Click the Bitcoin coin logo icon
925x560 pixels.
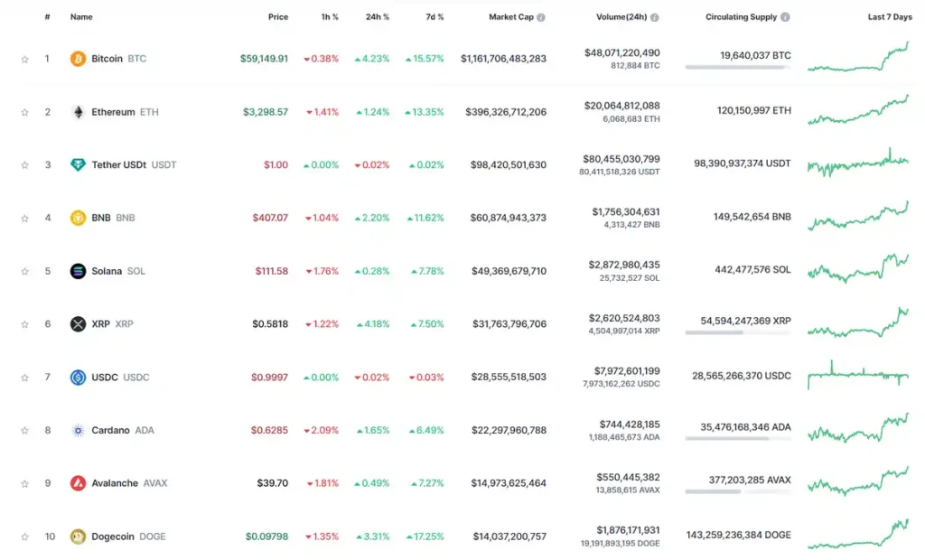point(79,59)
